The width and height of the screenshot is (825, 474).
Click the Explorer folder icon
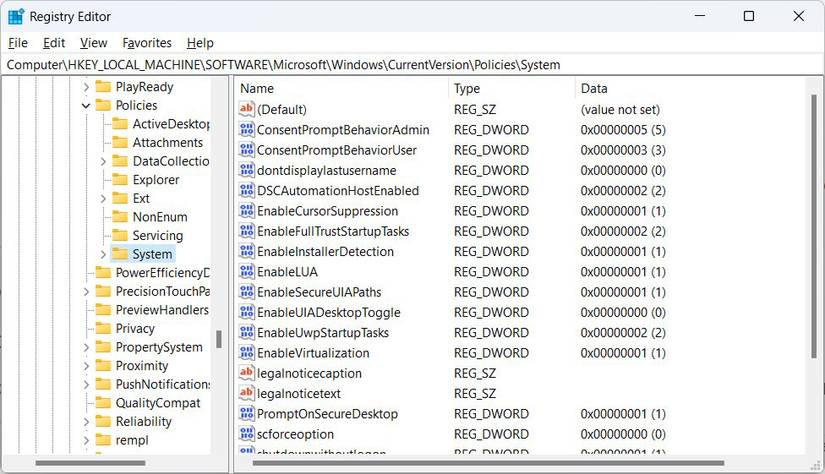[120, 180]
